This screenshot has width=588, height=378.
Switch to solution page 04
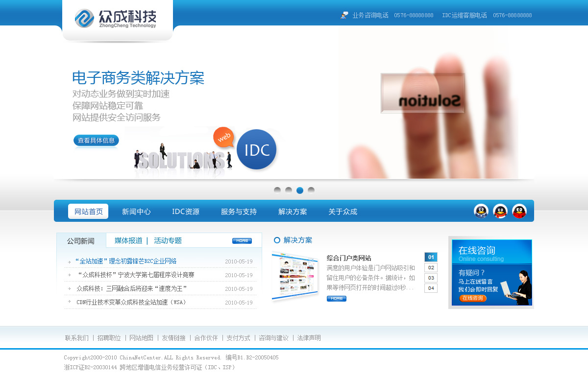click(431, 288)
